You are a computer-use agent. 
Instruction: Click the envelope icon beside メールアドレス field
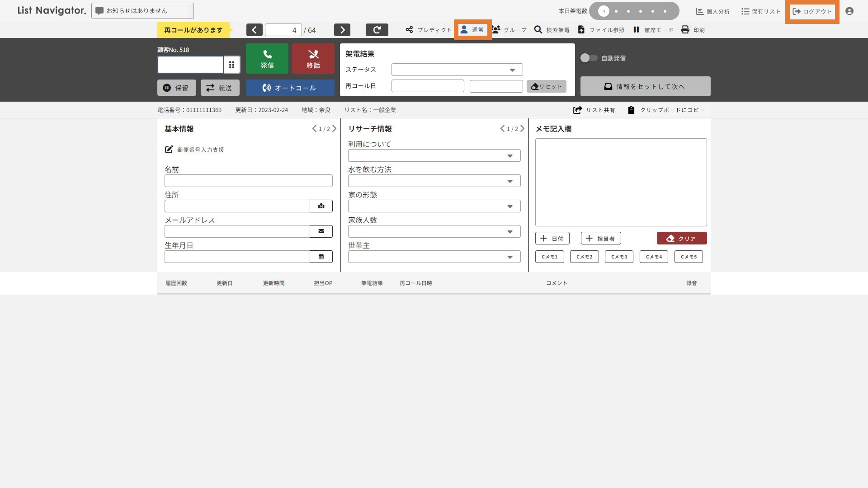(x=321, y=231)
